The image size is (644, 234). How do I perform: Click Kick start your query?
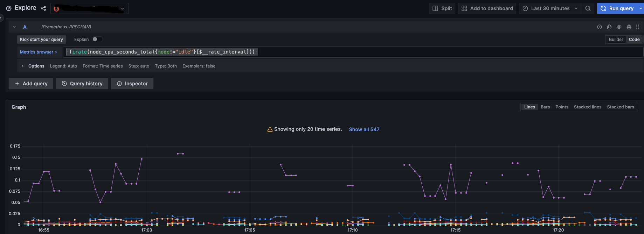point(41,40)
